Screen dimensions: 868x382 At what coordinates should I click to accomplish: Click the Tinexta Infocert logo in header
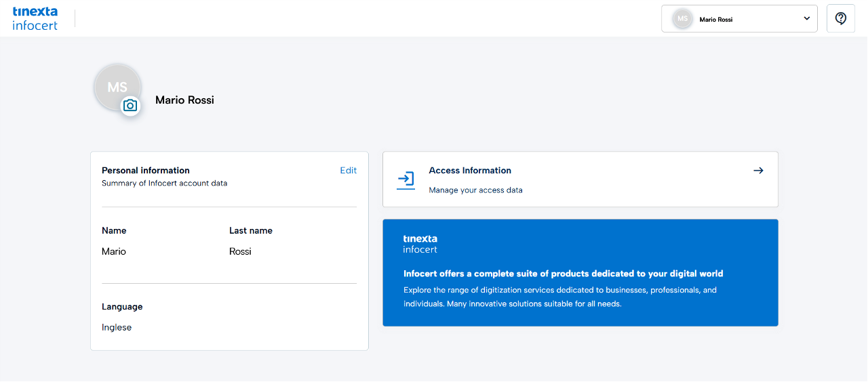[35, 18]
